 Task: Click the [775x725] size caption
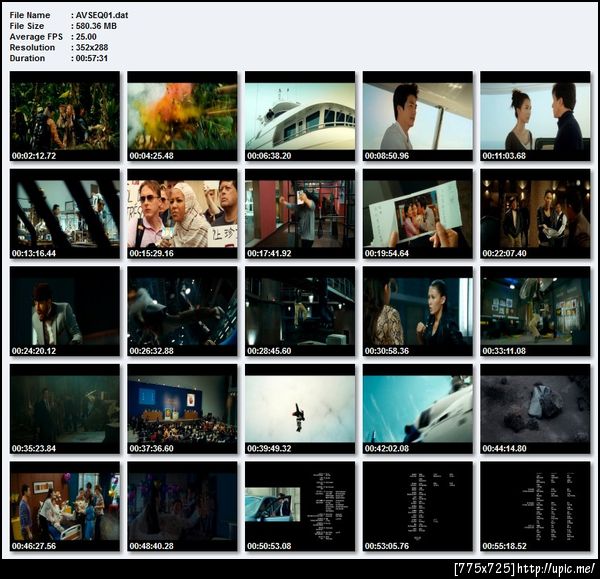(485, 569)
